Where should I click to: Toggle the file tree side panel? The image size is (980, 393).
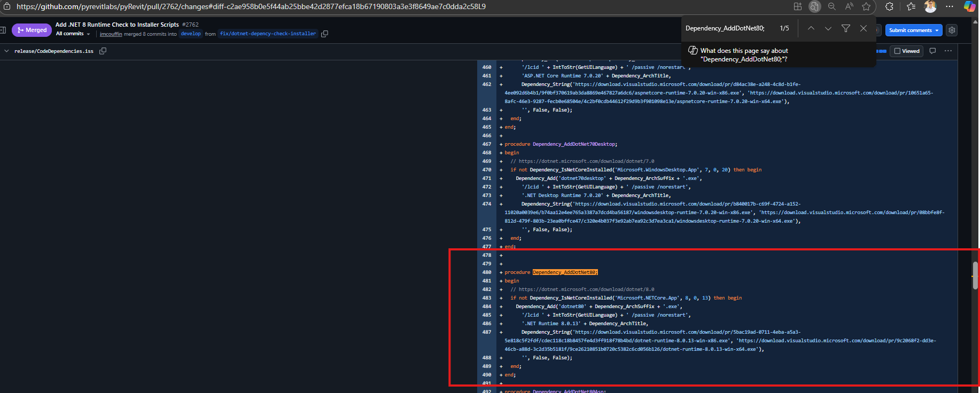coord(3,30)
